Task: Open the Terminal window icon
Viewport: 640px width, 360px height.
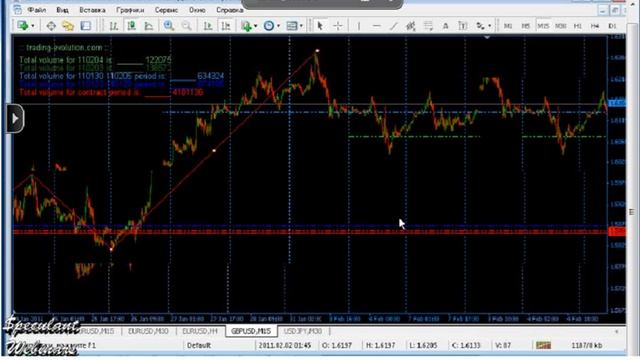Action: (86, 26)
